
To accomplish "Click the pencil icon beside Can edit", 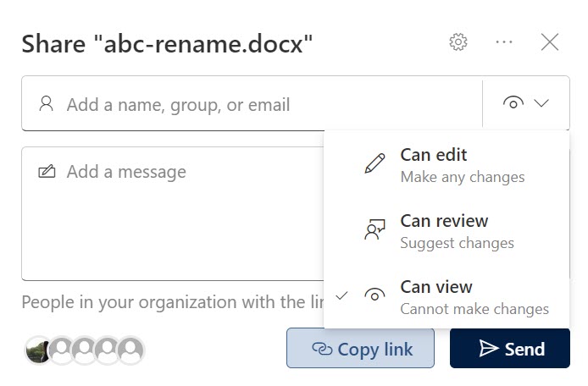I will point(374,164).
